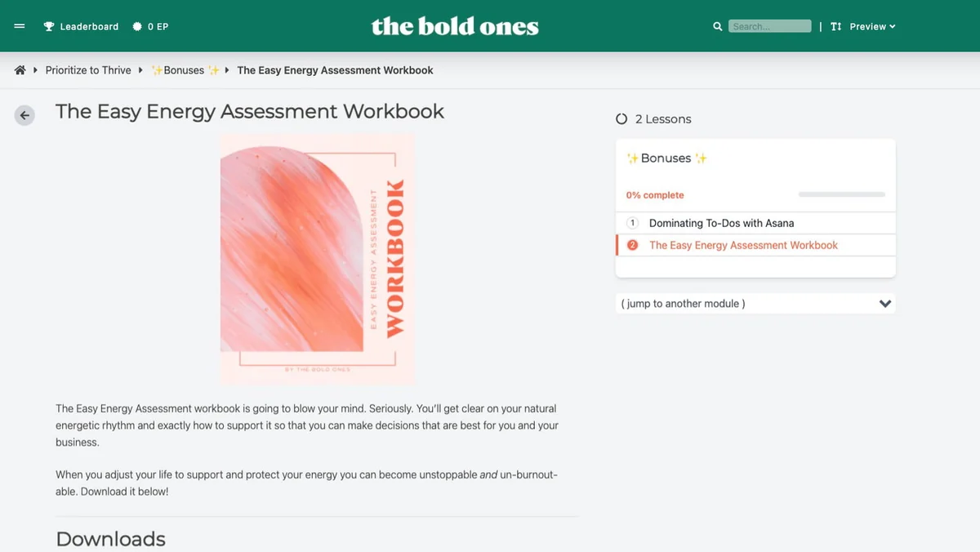Click the workbook cover thumbnail image
The height and width of the screenshot is (552, 980).
click(317, 258)
